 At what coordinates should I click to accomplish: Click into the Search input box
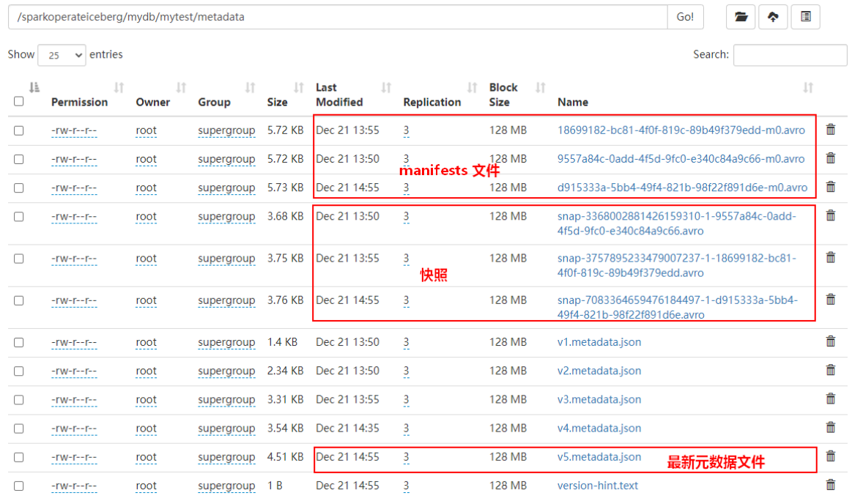(790, 55)
